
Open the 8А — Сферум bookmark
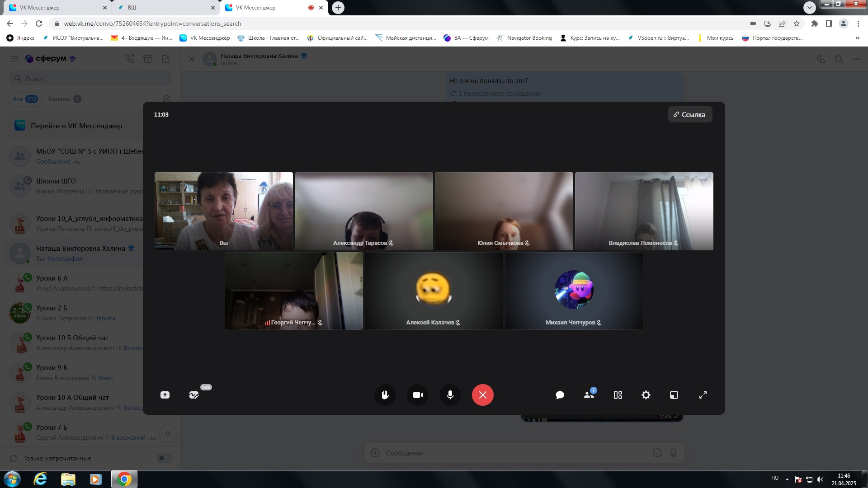[466, 38]
